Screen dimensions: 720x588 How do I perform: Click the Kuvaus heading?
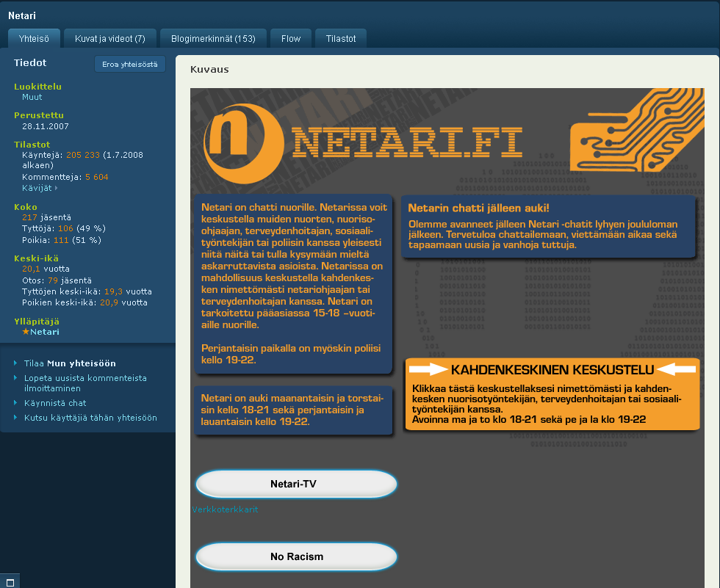209,69
